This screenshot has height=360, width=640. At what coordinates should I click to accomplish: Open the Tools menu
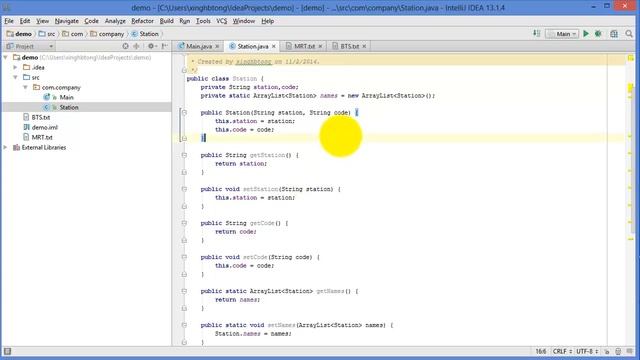pos(203,21)
